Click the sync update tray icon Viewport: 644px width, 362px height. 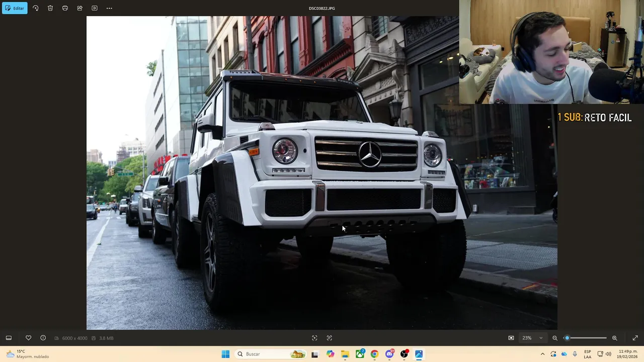(553, 354)
